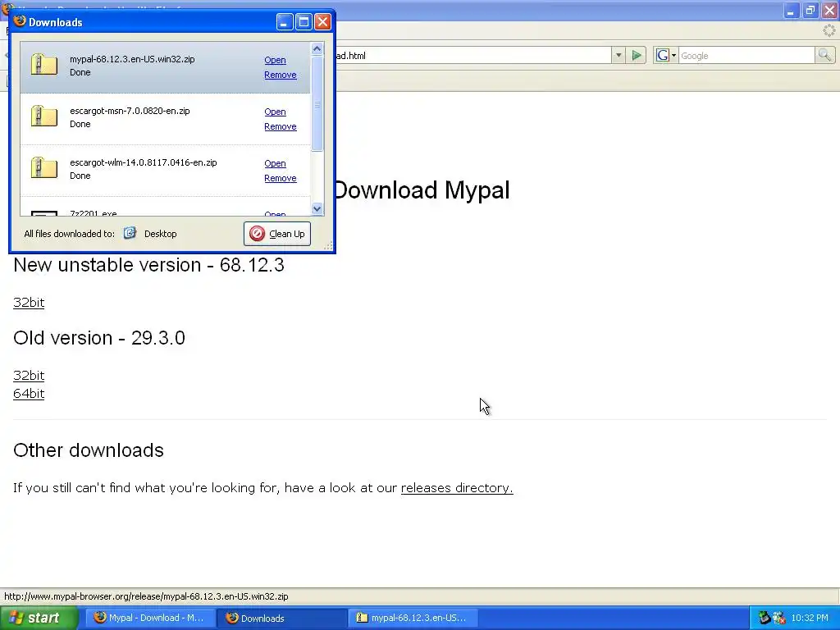Minimize the Downloads window
This screenshot has width=840, height=630.
point(285,22)
